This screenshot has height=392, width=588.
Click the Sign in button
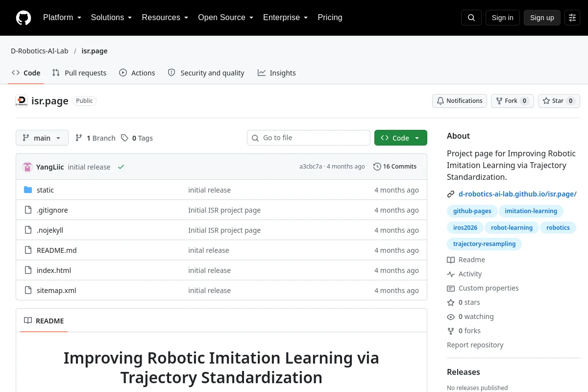503,18
